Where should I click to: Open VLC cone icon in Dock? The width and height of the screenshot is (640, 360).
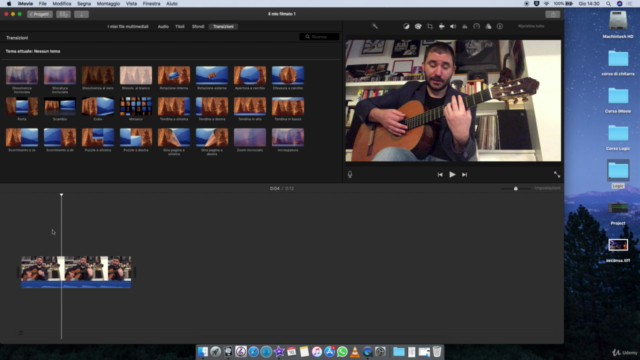355,351
